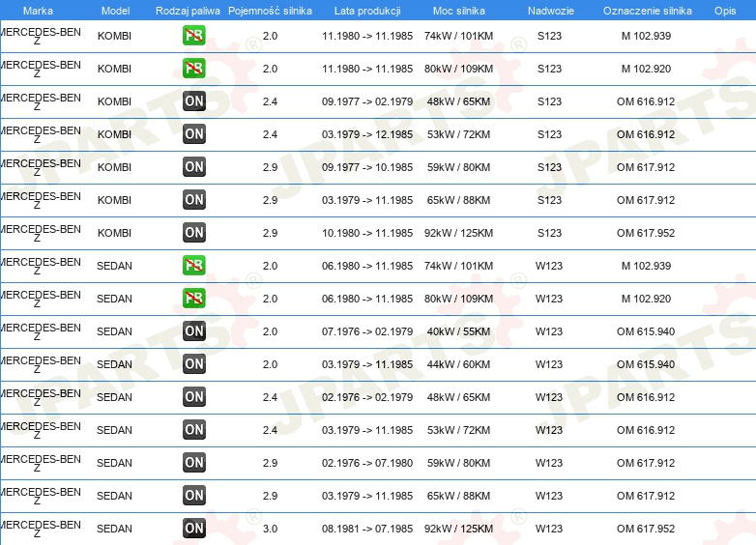Click OM 615.940 in the 40kW row
The width and height of the screenshot is (756, 545).
coord(646,331)
